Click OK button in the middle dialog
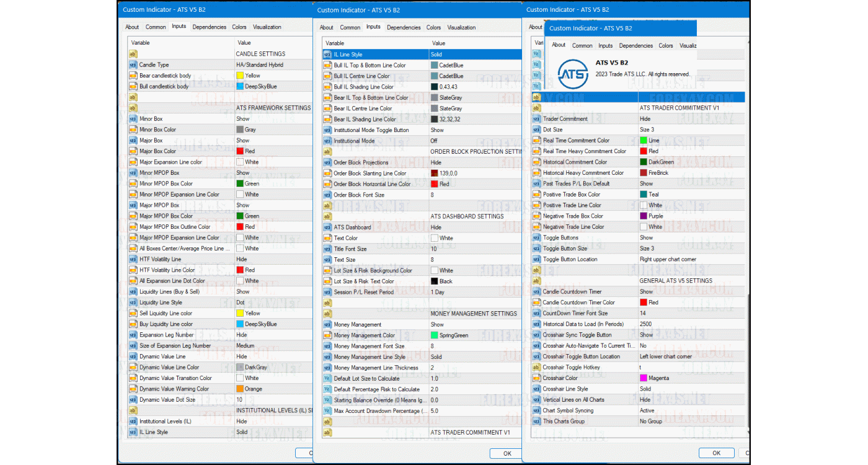 [507, 453]
